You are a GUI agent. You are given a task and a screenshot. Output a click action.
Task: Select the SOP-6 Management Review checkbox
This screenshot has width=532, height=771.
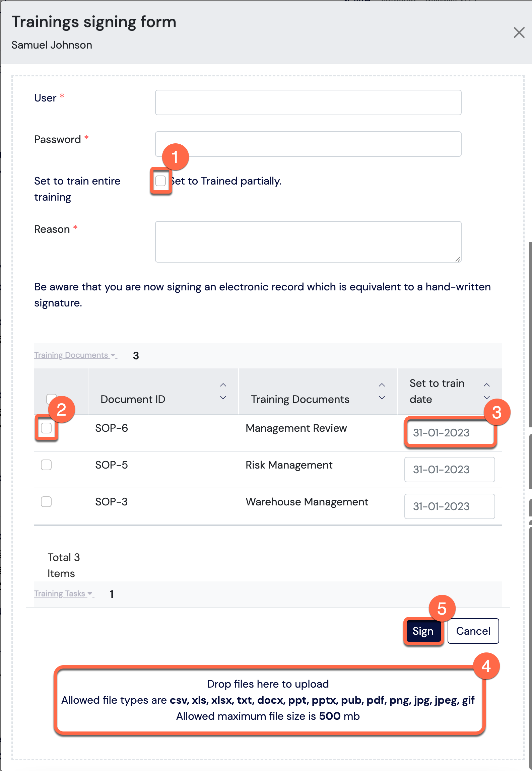click(46, 428)
